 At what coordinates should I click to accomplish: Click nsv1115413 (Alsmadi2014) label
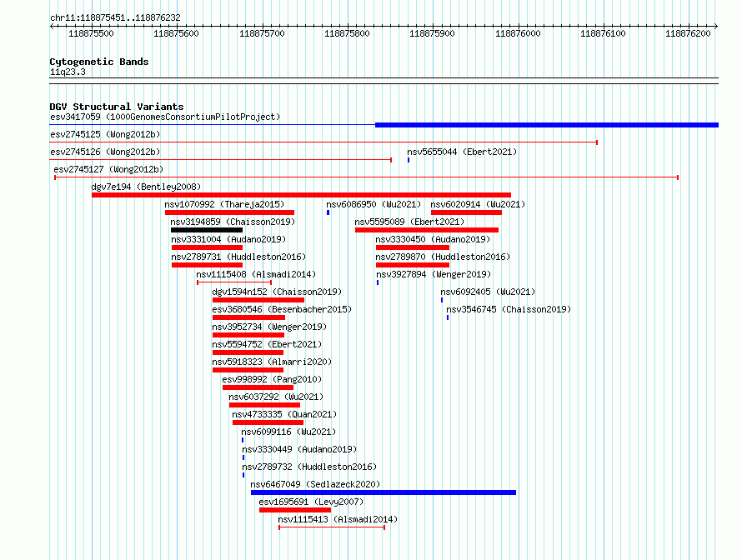click(x=338, y=519)
